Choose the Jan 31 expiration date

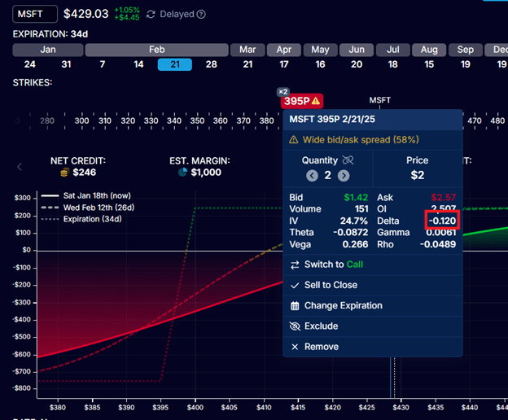66,64
